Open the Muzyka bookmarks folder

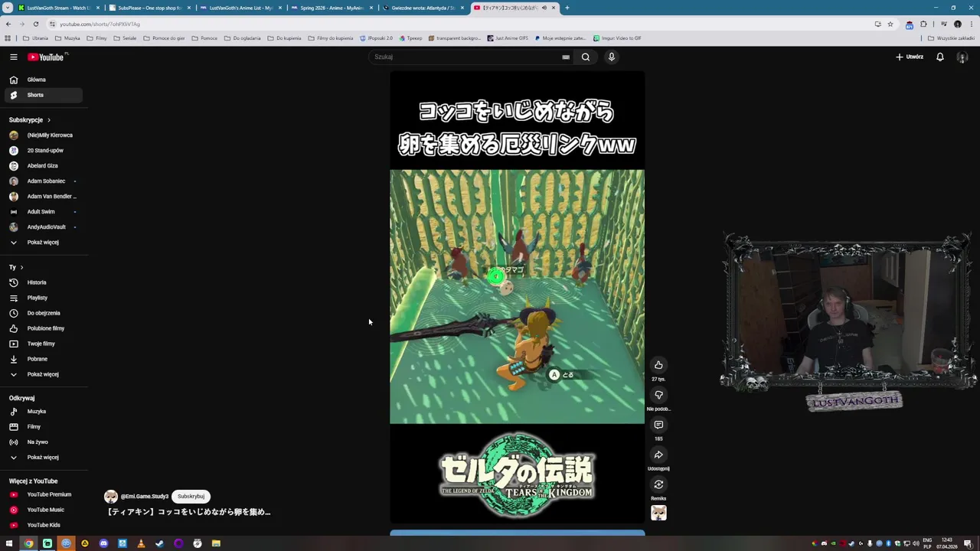click(67, 38)
